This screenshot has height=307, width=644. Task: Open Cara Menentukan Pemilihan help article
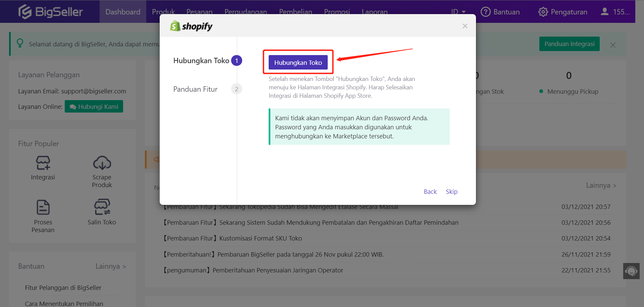pos(64,304)
